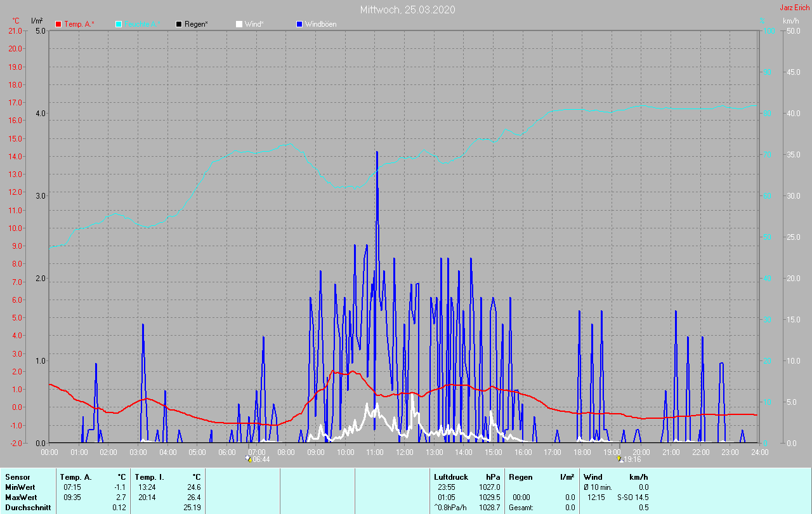Click the cyan Feuchte A. legend swatch

click(119, 24)
